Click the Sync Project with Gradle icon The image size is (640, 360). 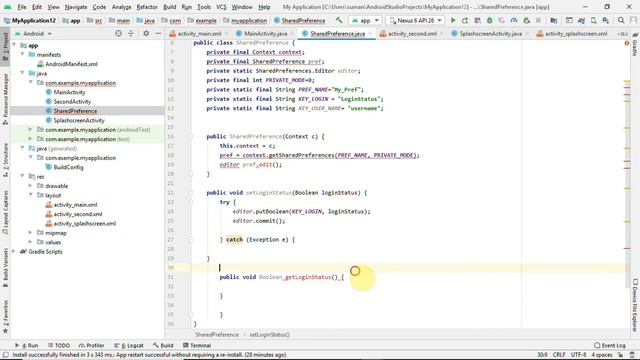coord(581,20)
